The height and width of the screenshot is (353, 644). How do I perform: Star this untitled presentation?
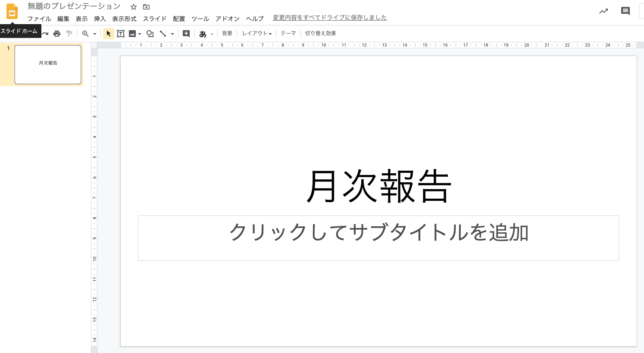[x=134, y=7]
